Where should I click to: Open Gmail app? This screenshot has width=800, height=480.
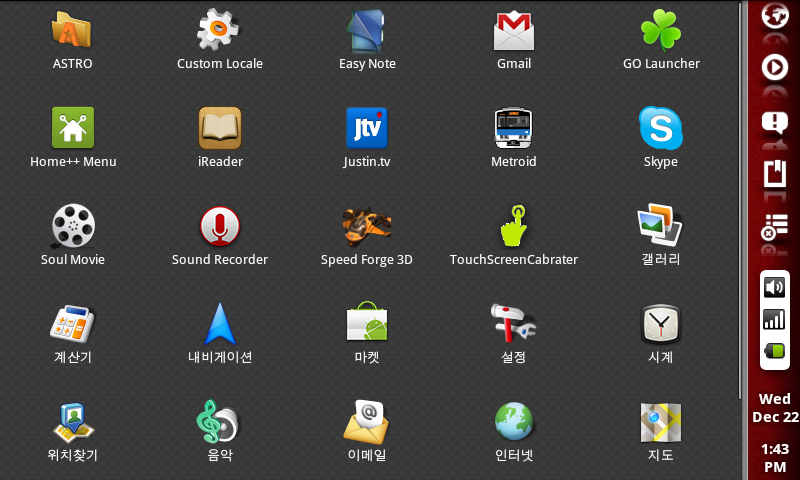514,31
